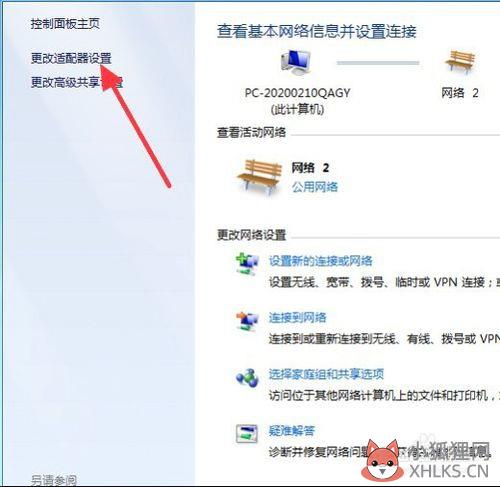Click the 网络 2 label in network map
500x487 pixels.
point(460,93)
